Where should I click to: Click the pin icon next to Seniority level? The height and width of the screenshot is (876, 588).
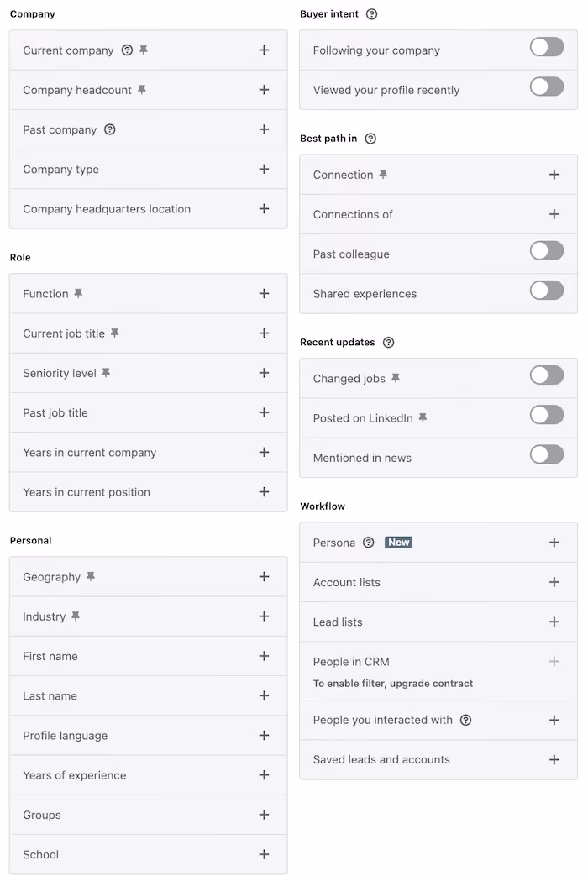coord(106,373)
